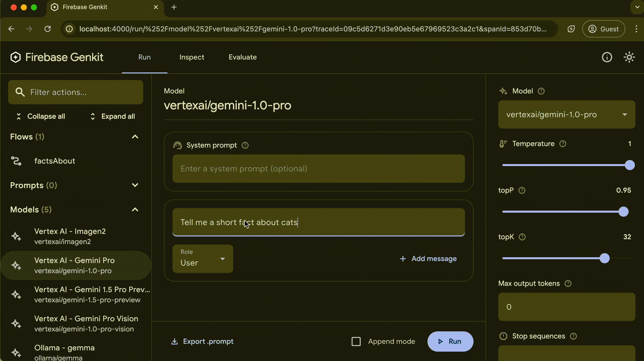Click Run to execute the prompt
Screen dimensions: 644x361
point(450,341)
